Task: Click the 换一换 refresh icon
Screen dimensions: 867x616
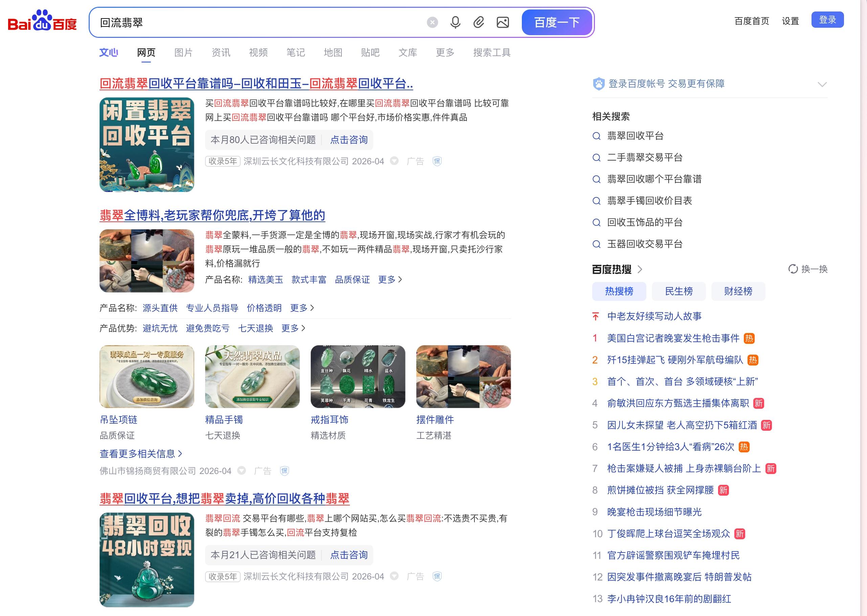Action: click(x=793, y=269)
